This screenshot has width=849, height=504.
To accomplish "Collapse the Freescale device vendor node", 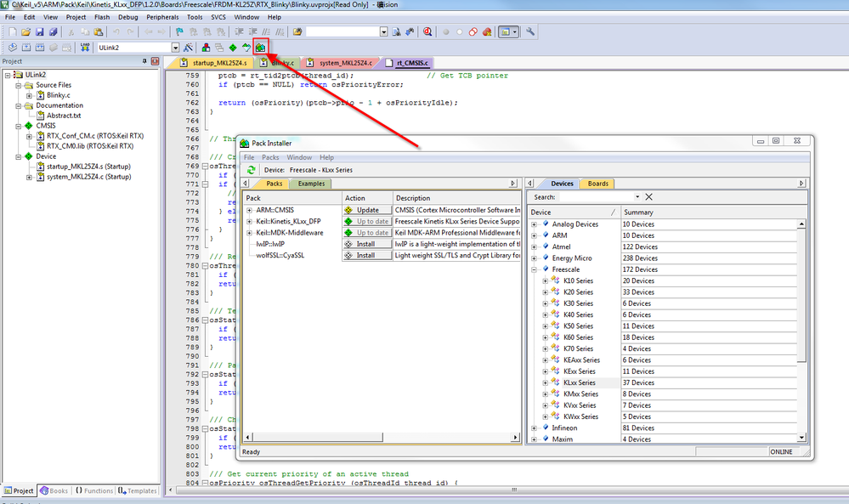I will click(x=534, y=269).
